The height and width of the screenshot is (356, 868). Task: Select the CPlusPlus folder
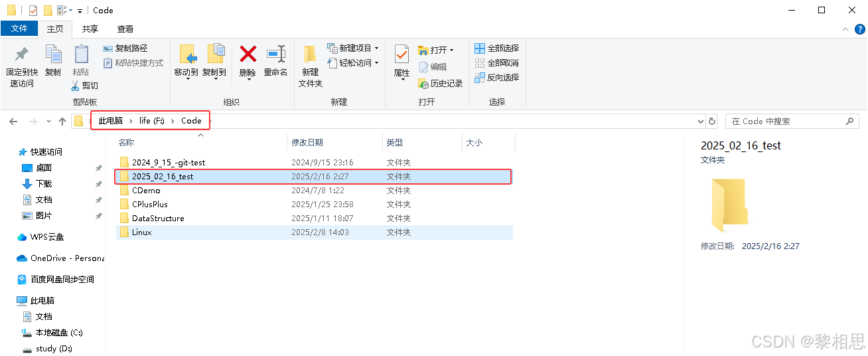(314, 205)
